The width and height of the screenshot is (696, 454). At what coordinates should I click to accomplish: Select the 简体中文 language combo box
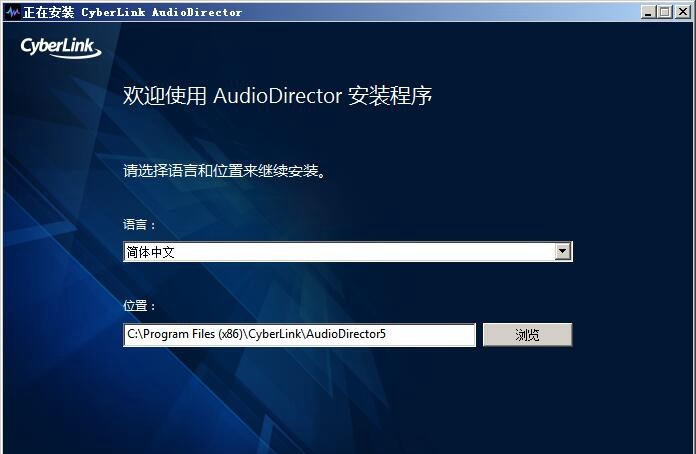click(348, 252)
